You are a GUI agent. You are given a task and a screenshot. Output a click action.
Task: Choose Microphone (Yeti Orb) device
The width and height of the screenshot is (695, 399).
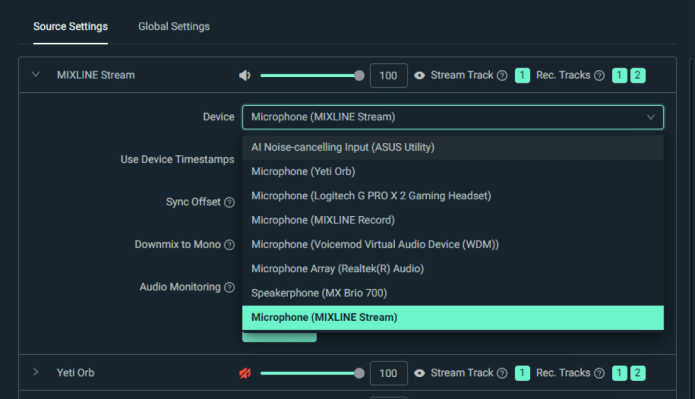coord(453,172)
